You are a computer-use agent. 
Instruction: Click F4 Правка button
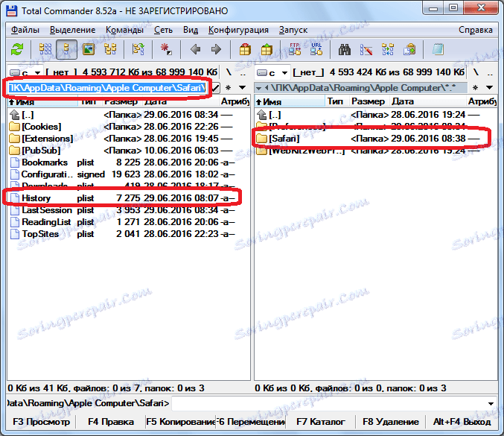click(111, 422)
